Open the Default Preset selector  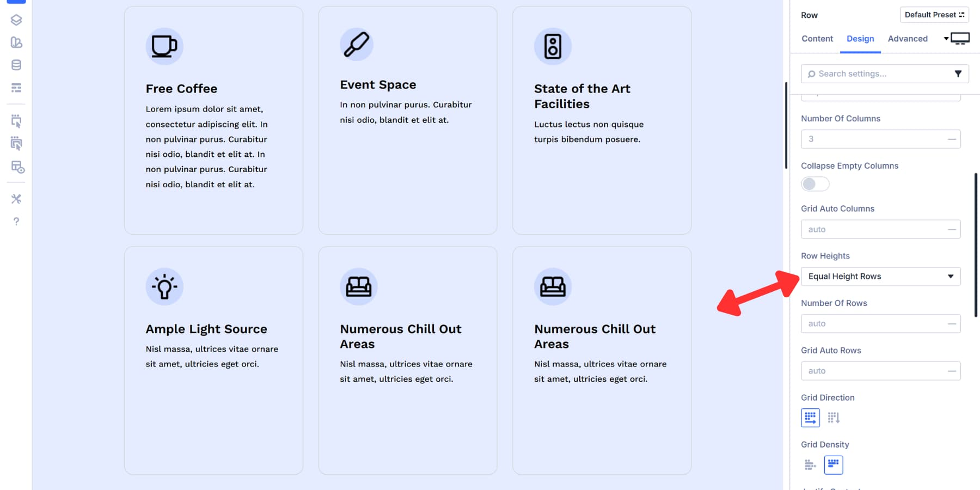pyautogui.click(x=934, y=15)
